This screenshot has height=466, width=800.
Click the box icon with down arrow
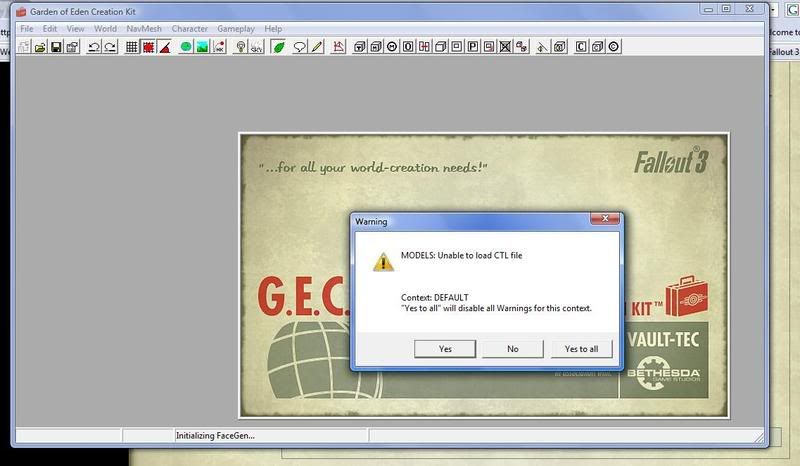click(360, 47)
